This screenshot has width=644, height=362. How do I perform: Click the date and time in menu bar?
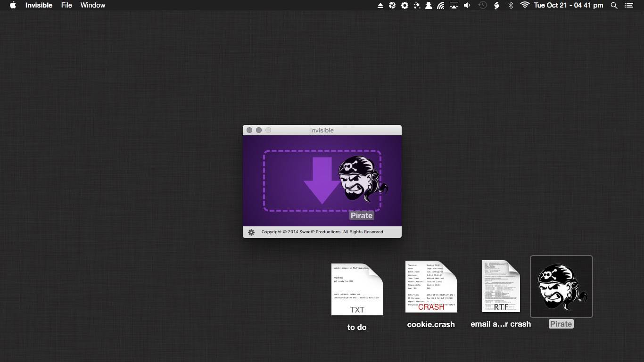pos(569,5)
